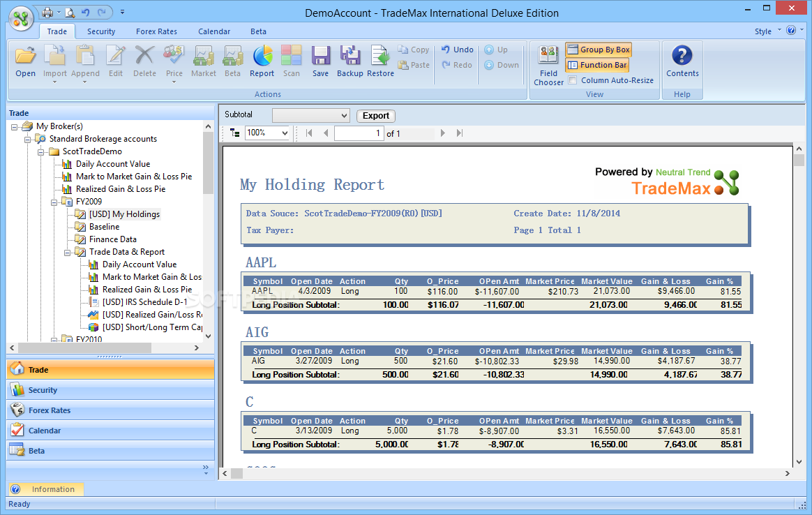Click the print icon in quick access toolbar
812x515 pixels.
pos(47,12)
